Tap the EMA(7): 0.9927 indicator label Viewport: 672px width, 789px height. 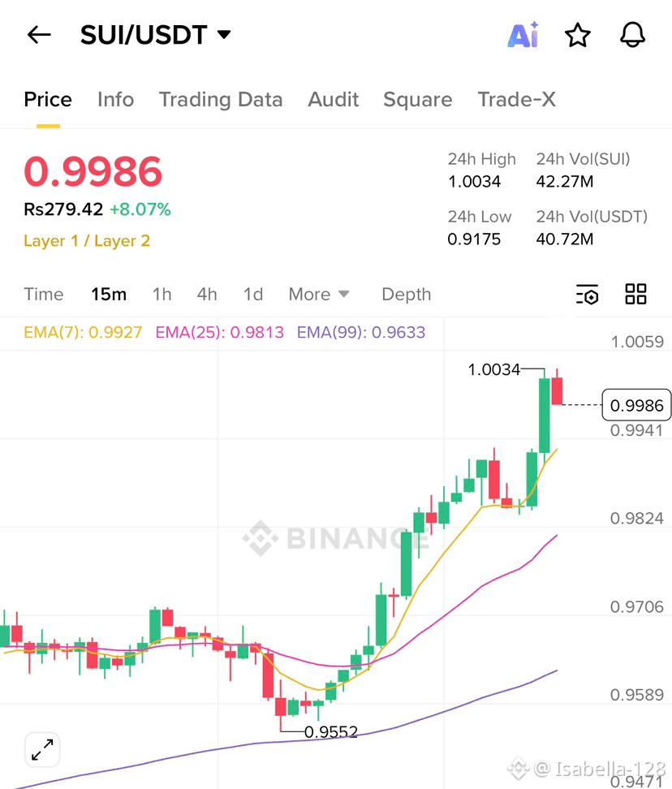pos(83,333)
